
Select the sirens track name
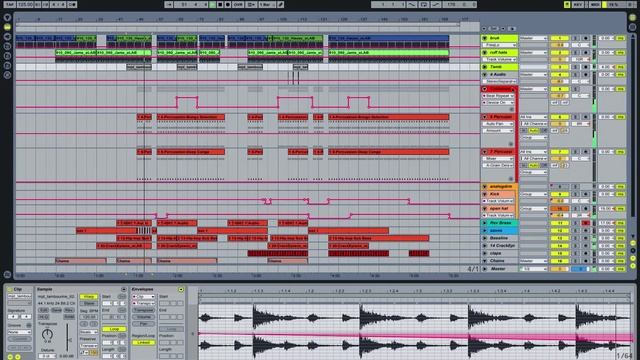point(496,231)
